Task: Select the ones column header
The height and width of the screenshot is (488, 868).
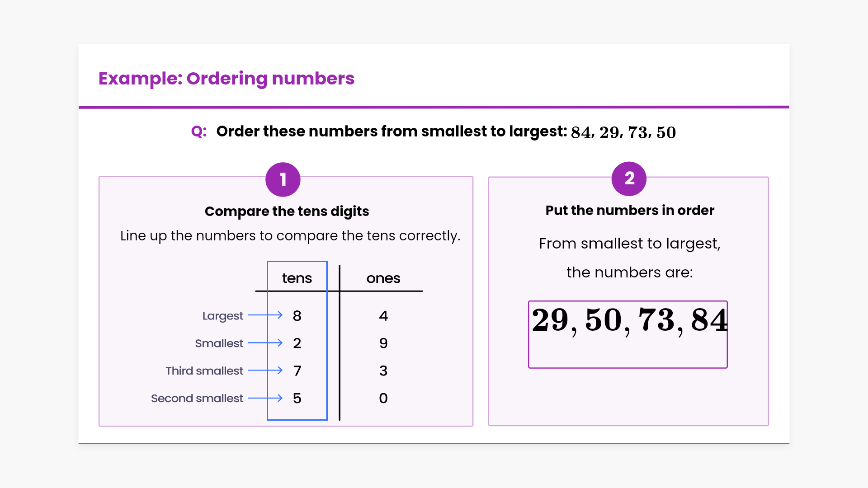Action: click(x=383, y=278)
